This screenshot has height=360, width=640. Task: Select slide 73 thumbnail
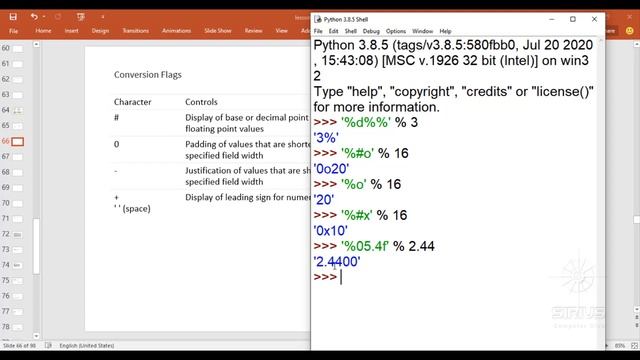(18, 250)
